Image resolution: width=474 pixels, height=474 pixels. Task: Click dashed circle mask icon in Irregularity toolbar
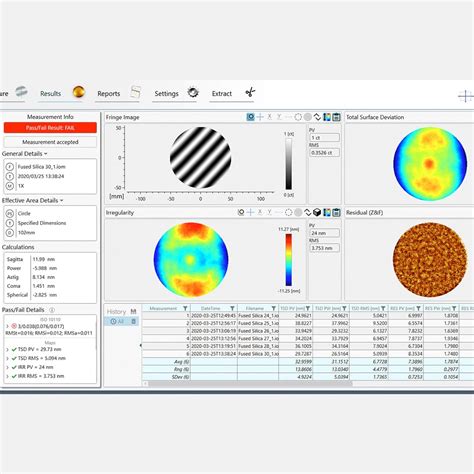tap(289, 212)
